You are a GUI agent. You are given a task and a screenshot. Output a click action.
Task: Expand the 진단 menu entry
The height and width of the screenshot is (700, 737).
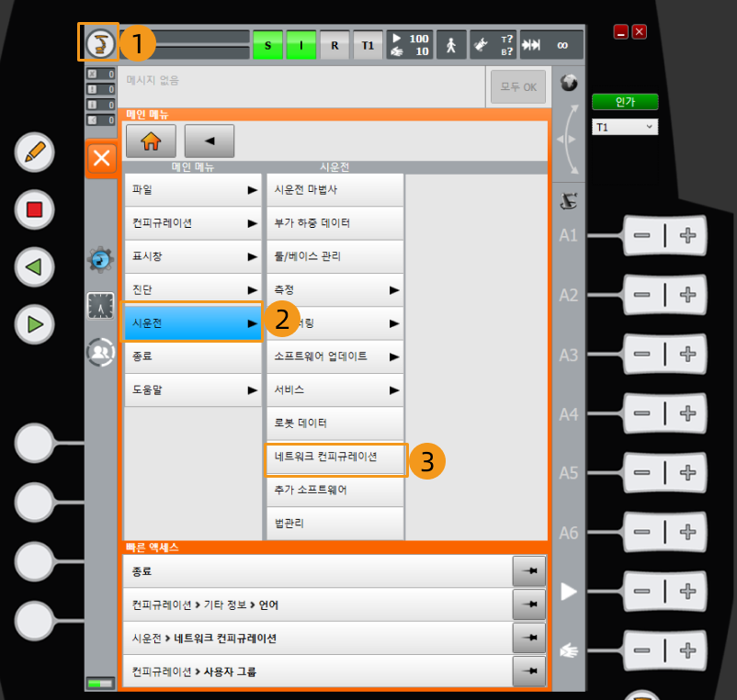193,290
